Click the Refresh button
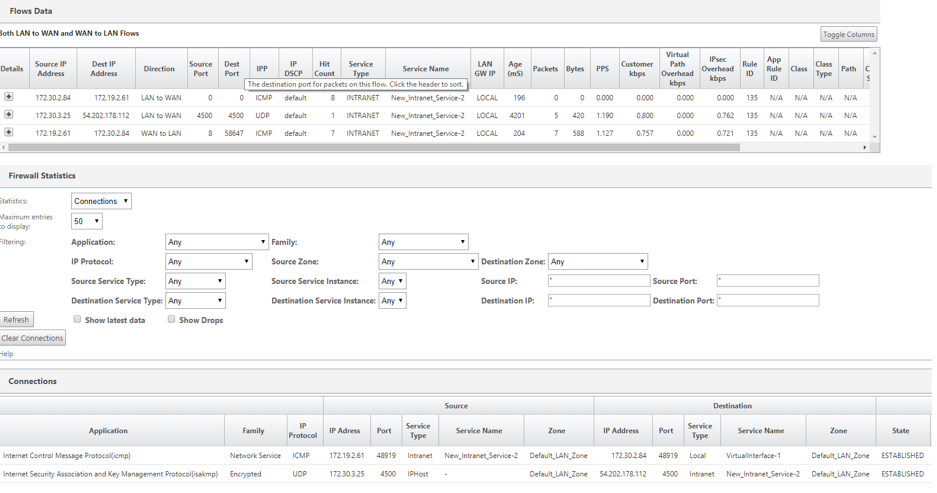This screenshot has height=493, width=937. point(16,320)
